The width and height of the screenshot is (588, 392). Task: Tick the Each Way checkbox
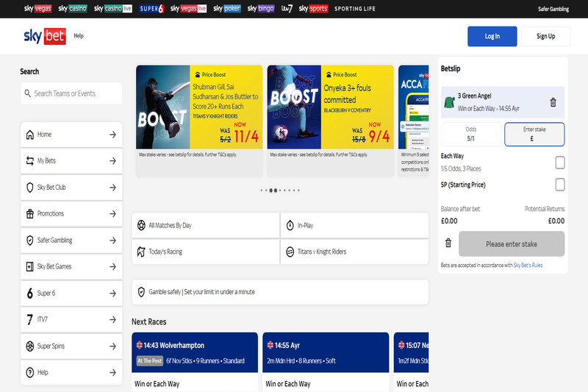pos(560,163)
